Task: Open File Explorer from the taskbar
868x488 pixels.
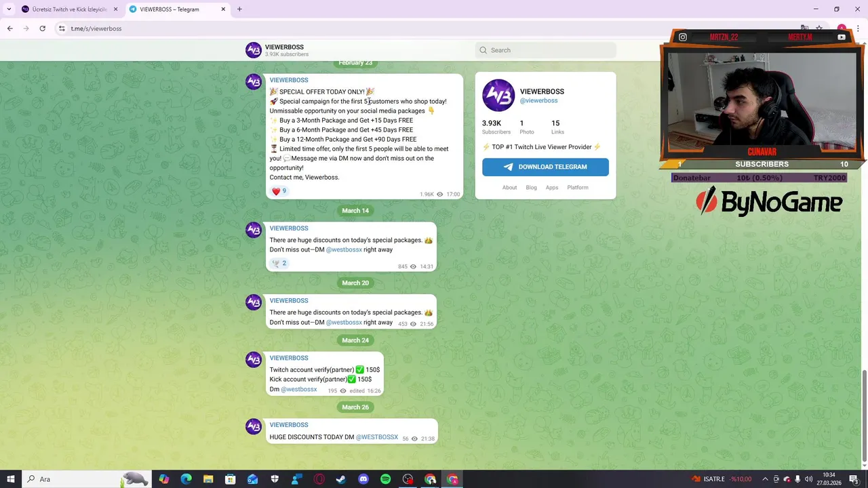Action: (x=208, y=479)
